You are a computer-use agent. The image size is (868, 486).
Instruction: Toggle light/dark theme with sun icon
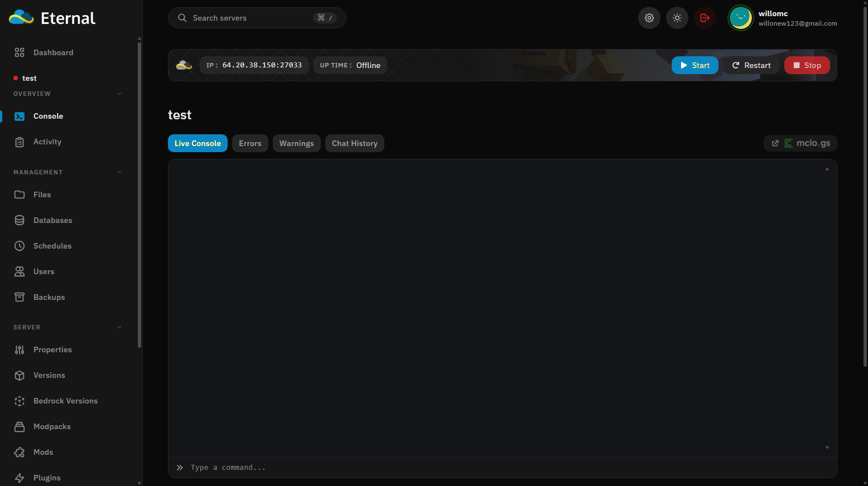[x=677, y=18]
